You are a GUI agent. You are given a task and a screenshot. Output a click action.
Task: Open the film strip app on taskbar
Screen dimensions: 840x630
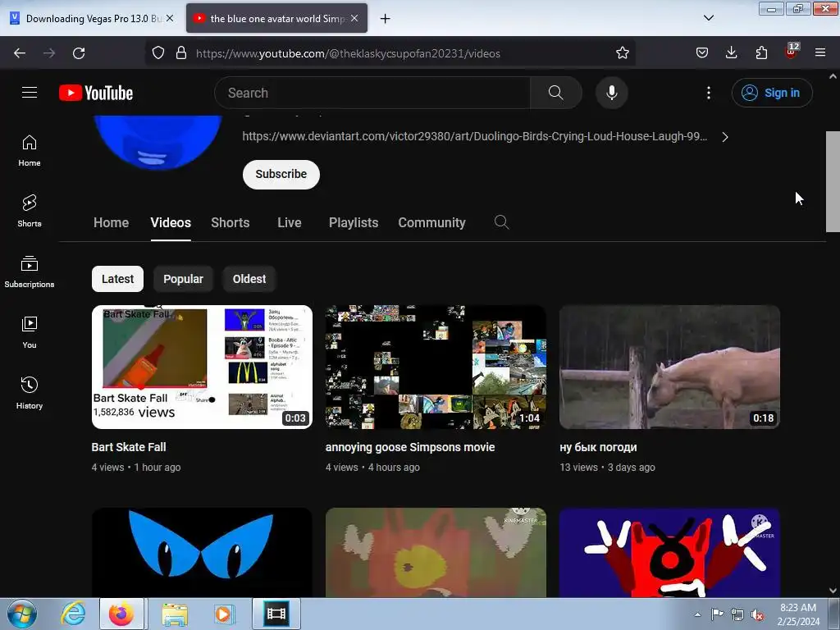click(276, 614)
